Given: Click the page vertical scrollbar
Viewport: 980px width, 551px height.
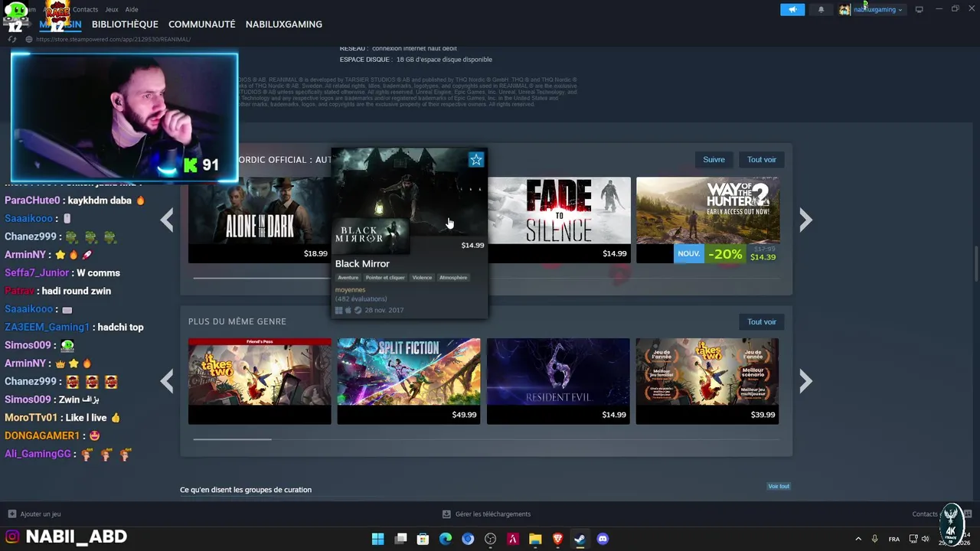Looking at the screenshot, I should tap(976, 264).
